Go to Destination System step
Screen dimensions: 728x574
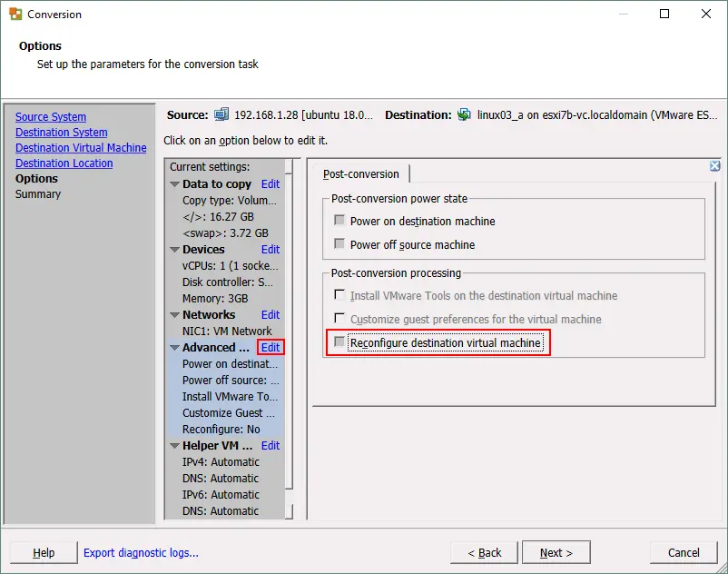pyautogui.click(x=62, y=133)
